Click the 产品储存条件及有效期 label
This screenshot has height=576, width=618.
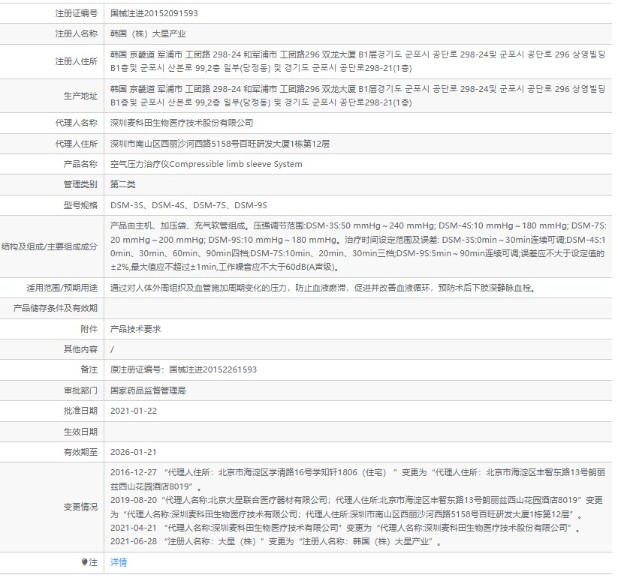55,308
